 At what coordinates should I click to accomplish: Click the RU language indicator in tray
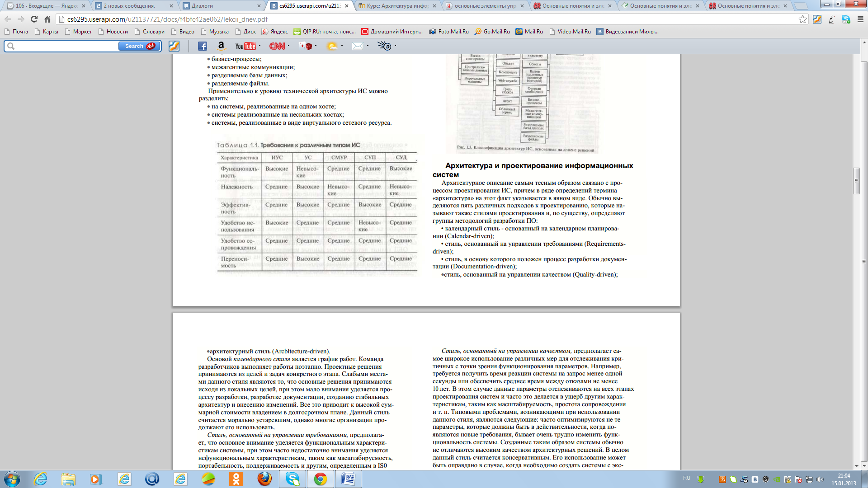(x=687, y=478)
